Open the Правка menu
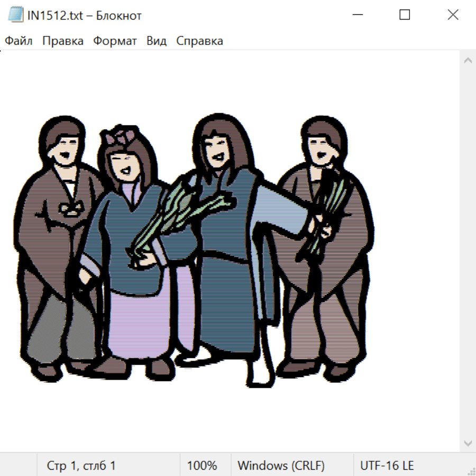The height and width of the screenshot is (476, 476). [63, 41]
